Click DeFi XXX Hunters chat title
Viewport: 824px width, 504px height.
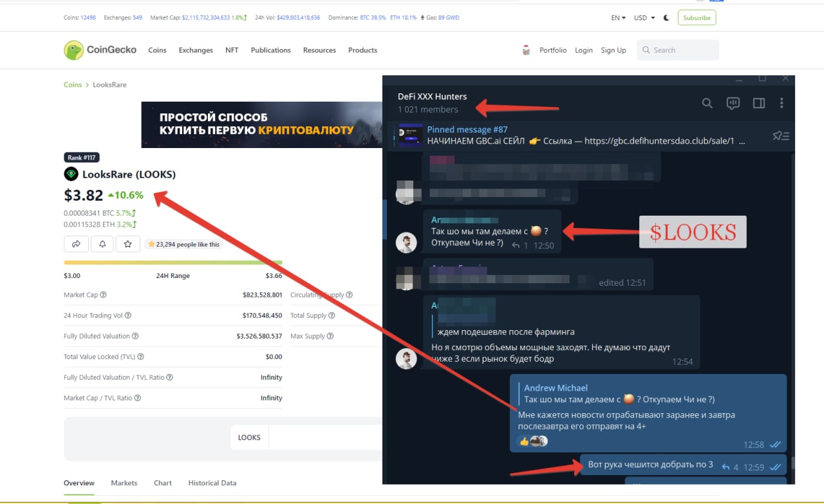(432, 97)
